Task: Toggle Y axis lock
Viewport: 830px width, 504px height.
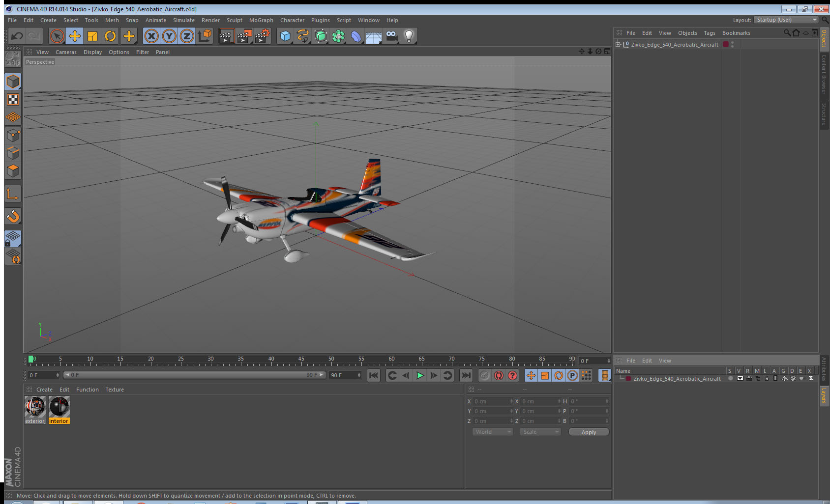Action: pyautogui.click(x=169, y=36)
